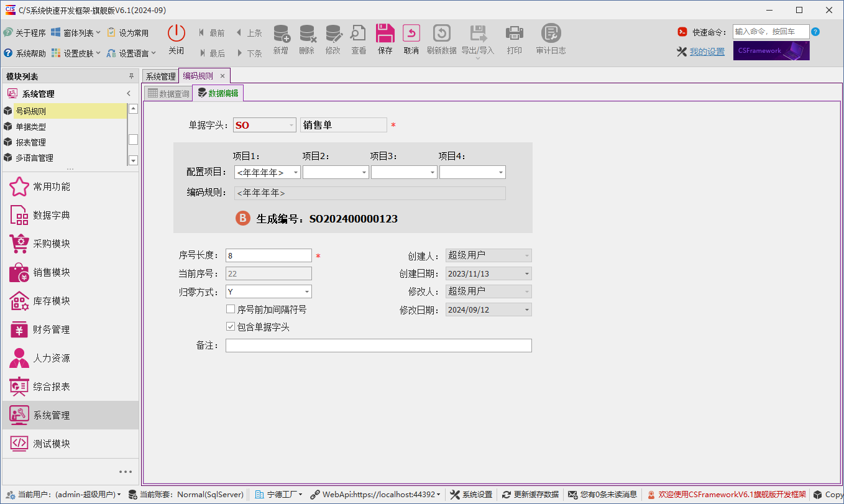Open the 设置皮肤 skin dropdown

[x=76, y=53]
